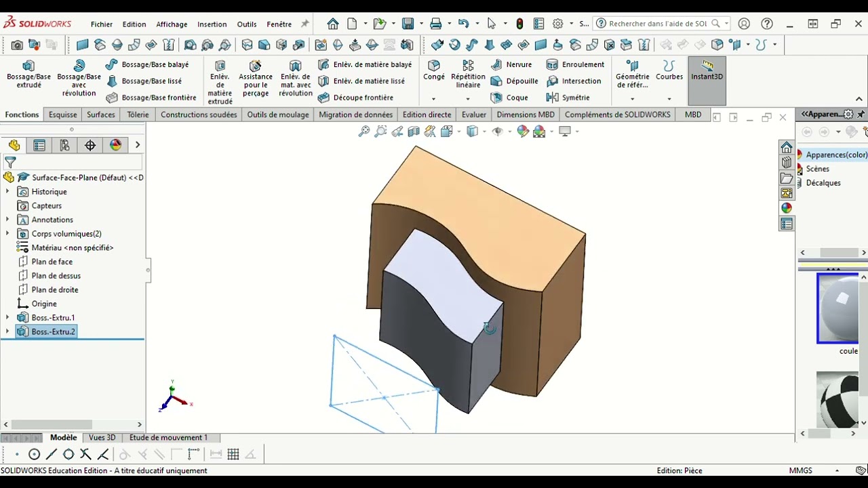The height and width of the screenshot is (488, 868).
Task: Open Assistance pour le perçage
Action: pyautogui.click(x=256, y=79)
